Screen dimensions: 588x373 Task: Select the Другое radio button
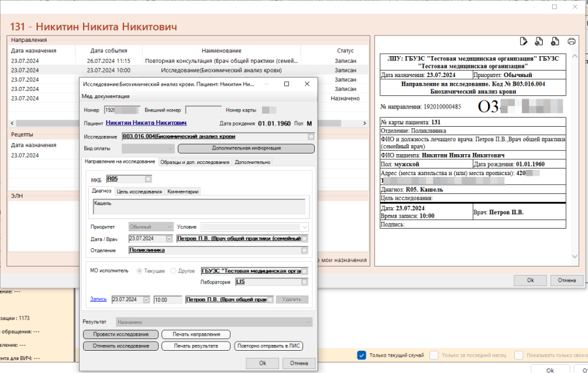point(173,270)
